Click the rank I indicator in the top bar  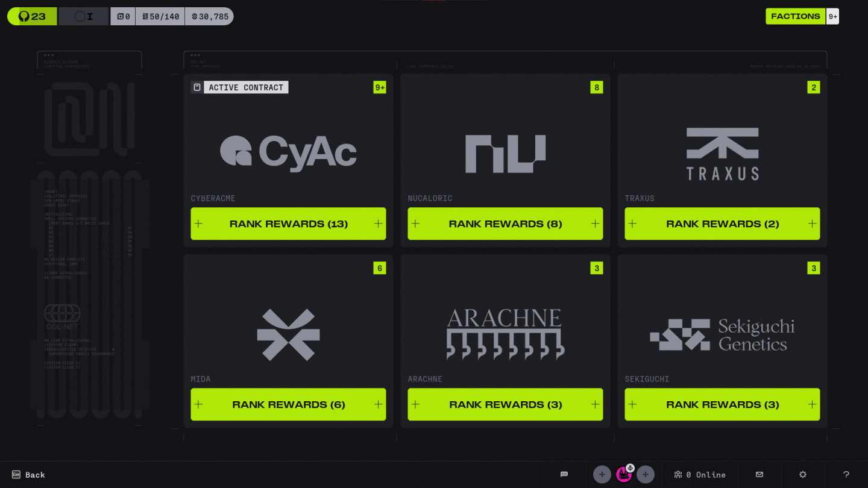point(84,16)
